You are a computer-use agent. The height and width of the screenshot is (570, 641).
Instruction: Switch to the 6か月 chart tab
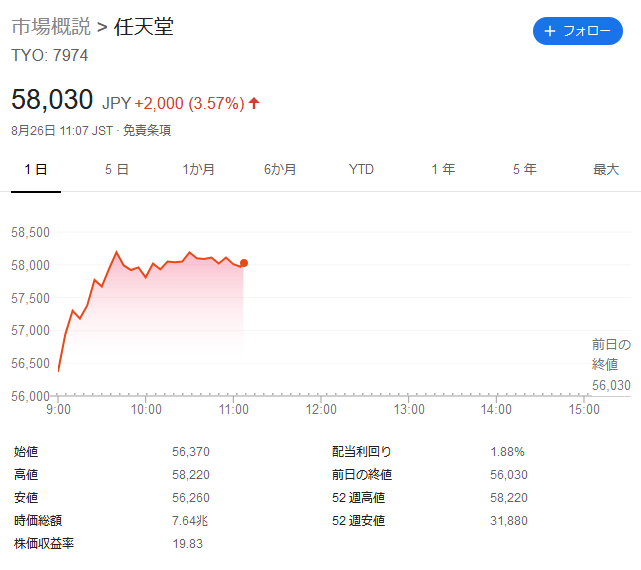tap(280, 169)
